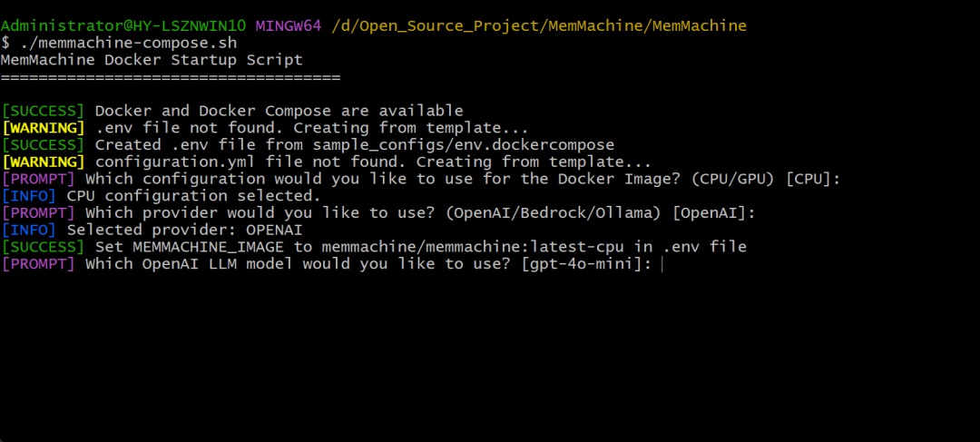Click the MINGW64 label in the prompt

tap(289, 26)
